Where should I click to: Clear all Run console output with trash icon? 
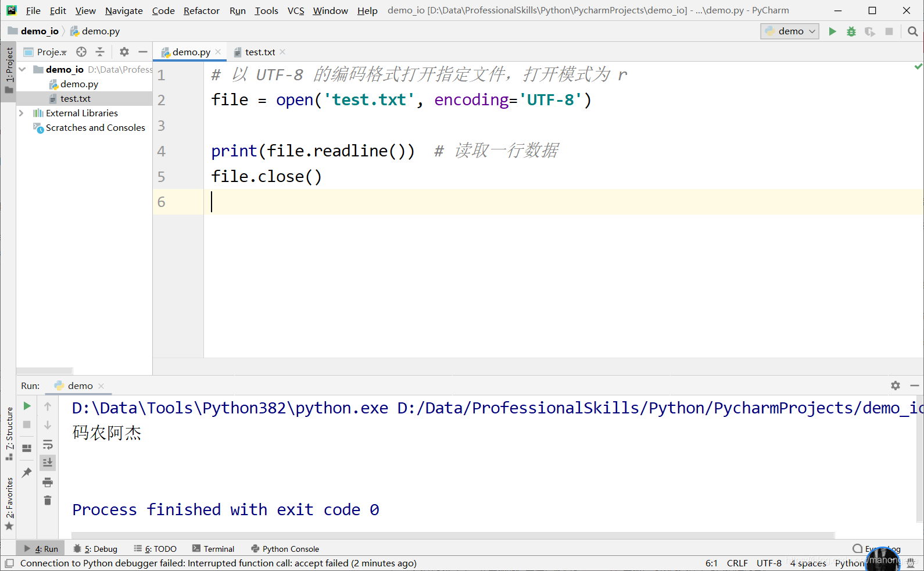48,501
